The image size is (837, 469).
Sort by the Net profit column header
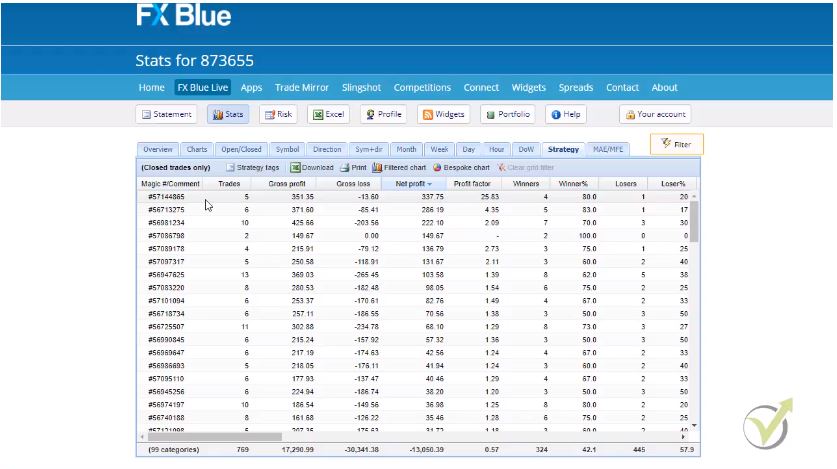[413, 184]
